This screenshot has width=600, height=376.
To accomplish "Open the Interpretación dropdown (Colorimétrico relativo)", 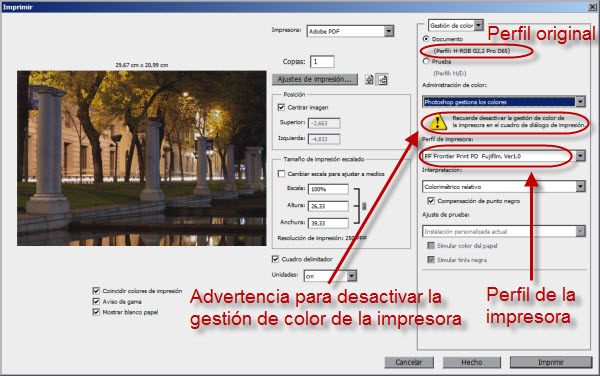I will 504,187.
